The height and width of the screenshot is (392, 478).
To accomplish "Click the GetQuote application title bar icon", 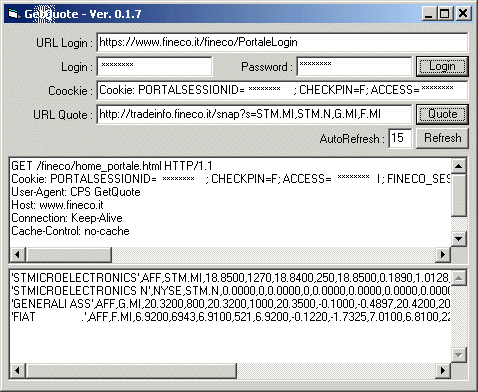I will tap(14, 14).
